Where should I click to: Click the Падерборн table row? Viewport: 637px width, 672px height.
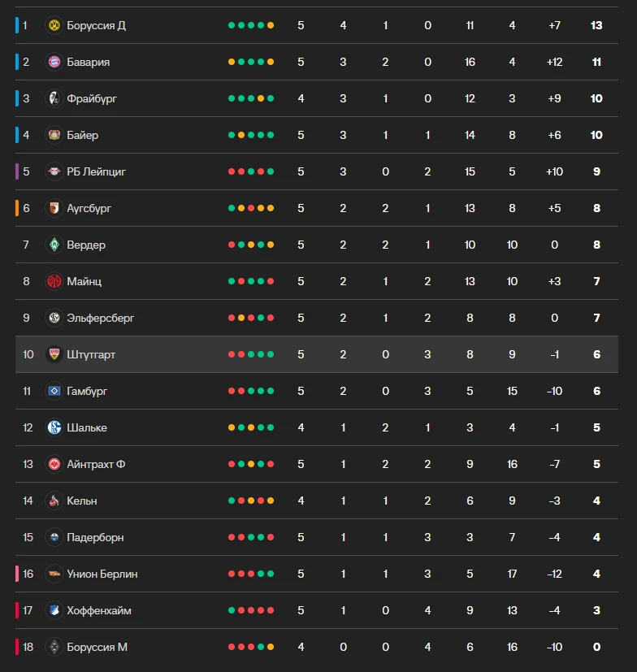[317, 537]
